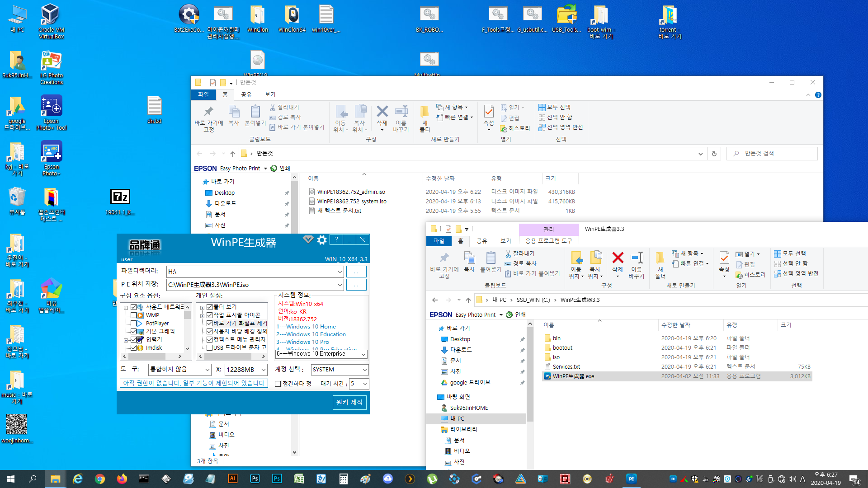This screenshot has height=488, width=868.
Task: Check the USB 드라이브 문자 checkbox
Action: point(209,348)
